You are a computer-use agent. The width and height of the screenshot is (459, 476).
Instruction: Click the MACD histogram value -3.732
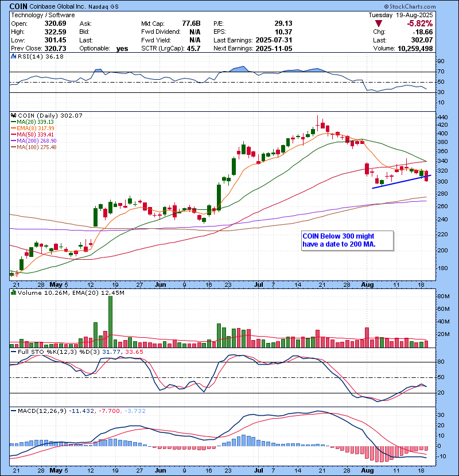[x=135, y=411]
